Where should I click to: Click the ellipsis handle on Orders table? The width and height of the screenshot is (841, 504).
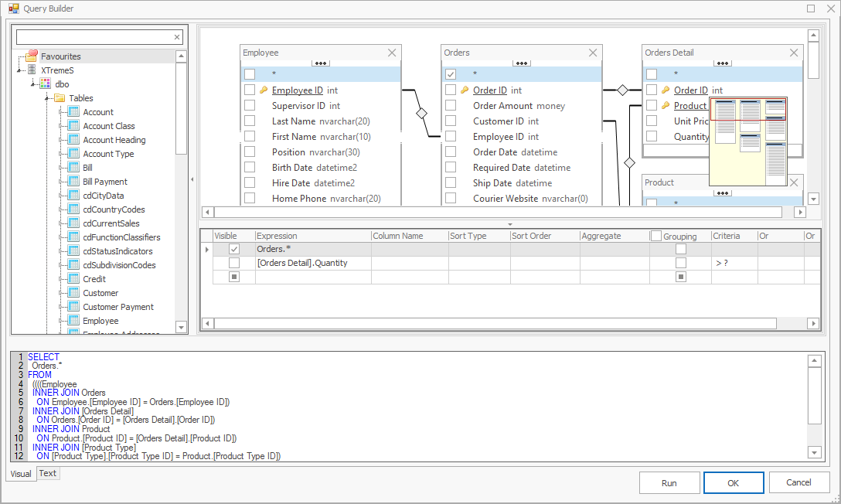[521, 63]
